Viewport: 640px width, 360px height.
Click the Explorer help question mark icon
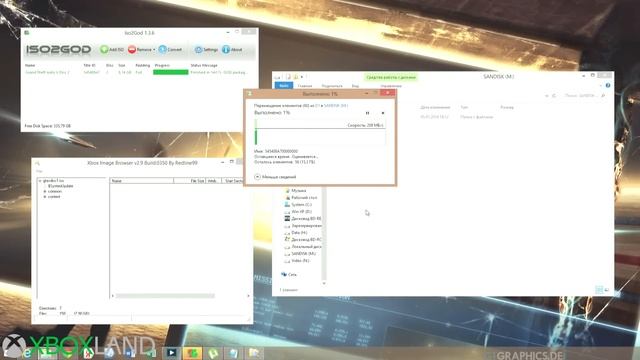(608, 86)
